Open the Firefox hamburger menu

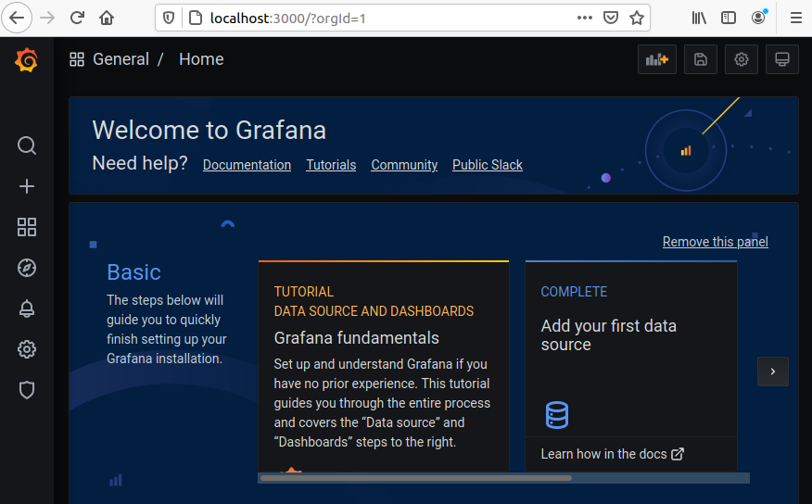click(x=796, y=19)
